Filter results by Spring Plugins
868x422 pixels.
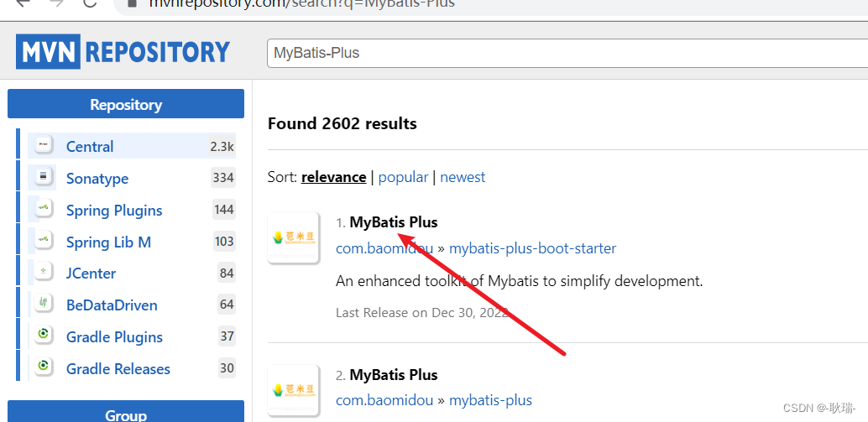114,211
